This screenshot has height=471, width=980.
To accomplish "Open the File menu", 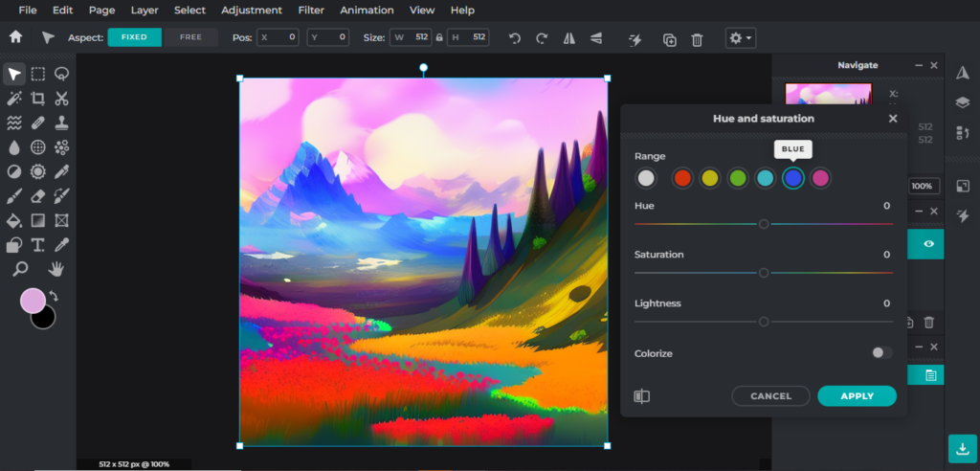I will pos(28,10).
